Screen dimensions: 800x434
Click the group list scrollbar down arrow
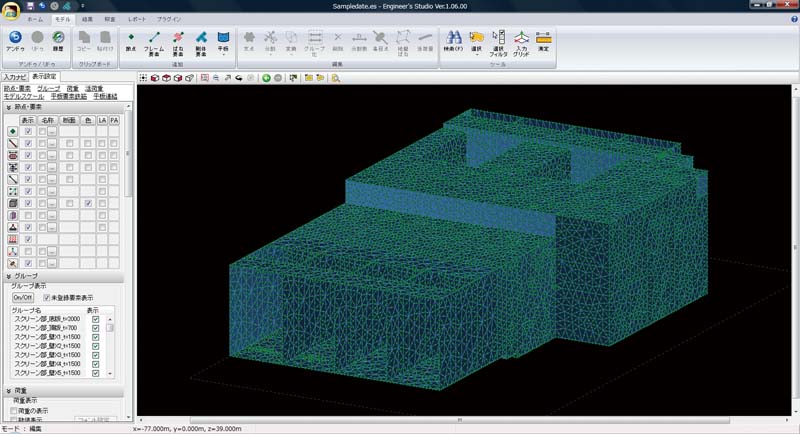[x=110, y=373]
